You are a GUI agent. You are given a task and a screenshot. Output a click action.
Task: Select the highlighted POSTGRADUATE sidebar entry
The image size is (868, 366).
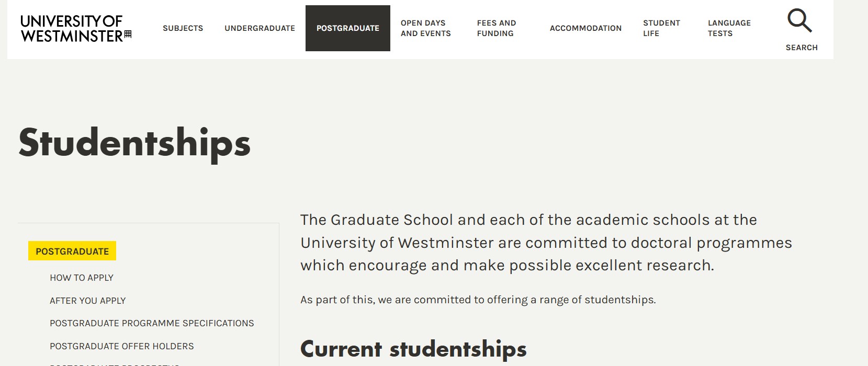(x=72, y=251)
